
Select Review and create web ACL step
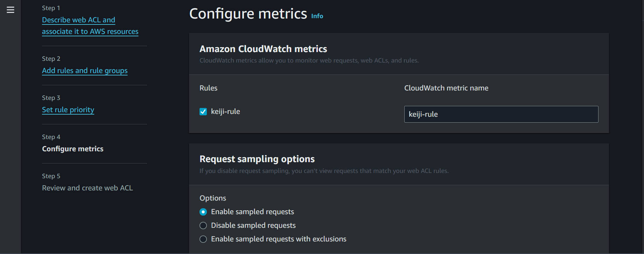point(87,188)
